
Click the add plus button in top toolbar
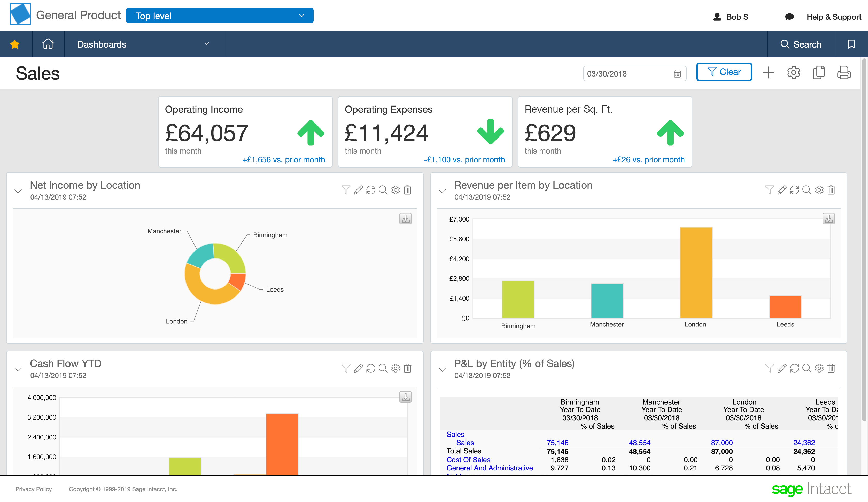(768, 72)
